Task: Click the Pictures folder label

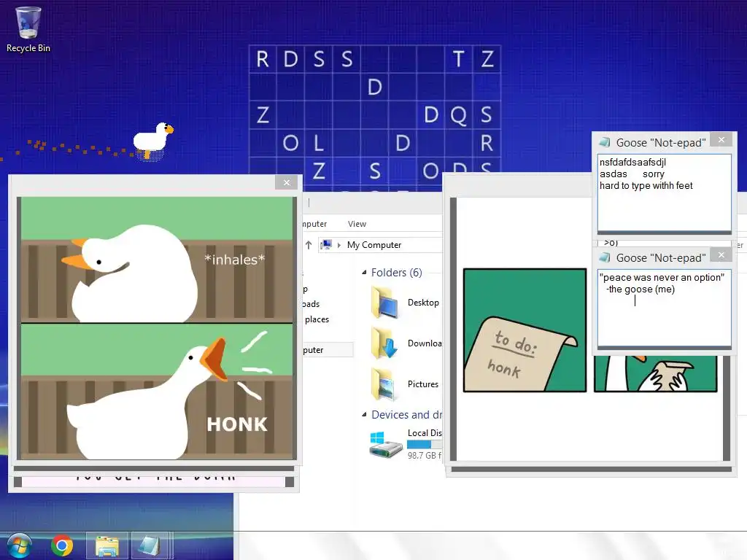Action: pyautogui.click(x=422, y=384)
